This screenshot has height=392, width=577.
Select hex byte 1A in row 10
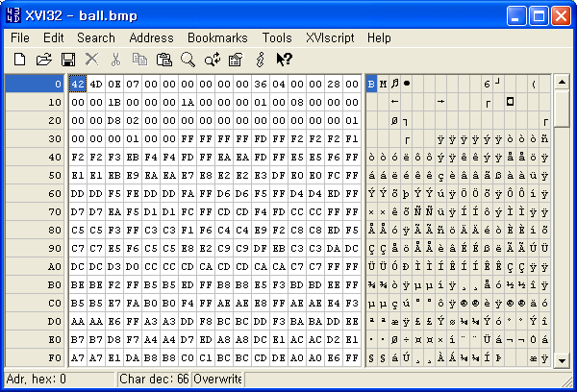click(x=188, y=102)
